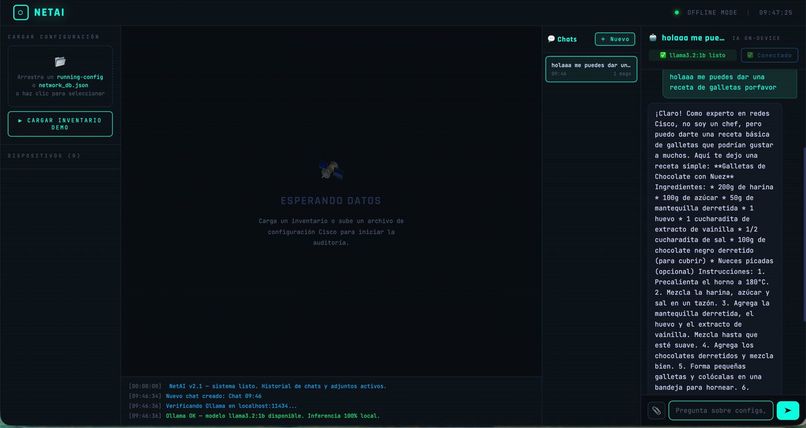
Task: Create a new chat with Nuevo button
Action: point(615,39)
